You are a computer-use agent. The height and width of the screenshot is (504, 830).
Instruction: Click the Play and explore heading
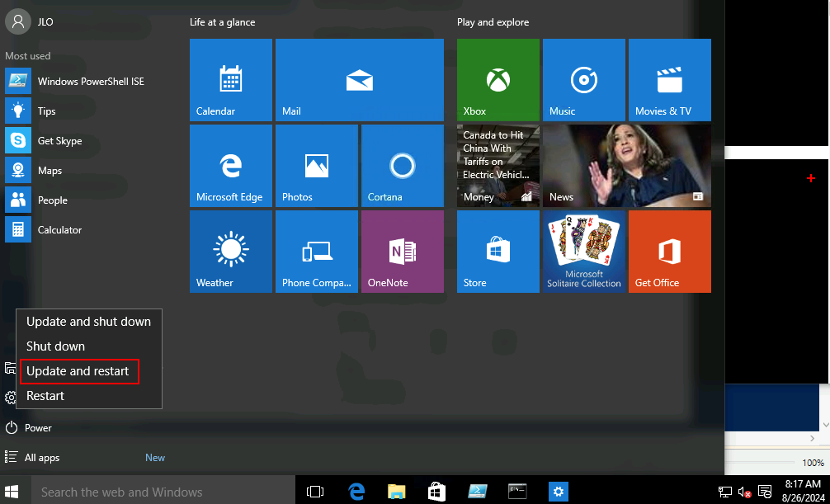pyautogui.click(x=493, y=22)
